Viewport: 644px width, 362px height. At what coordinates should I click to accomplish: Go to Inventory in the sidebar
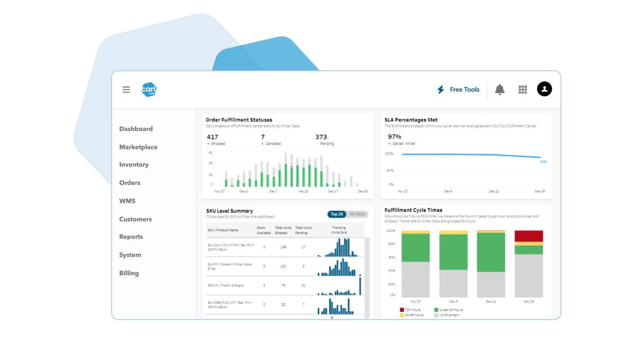pos(134,164)
